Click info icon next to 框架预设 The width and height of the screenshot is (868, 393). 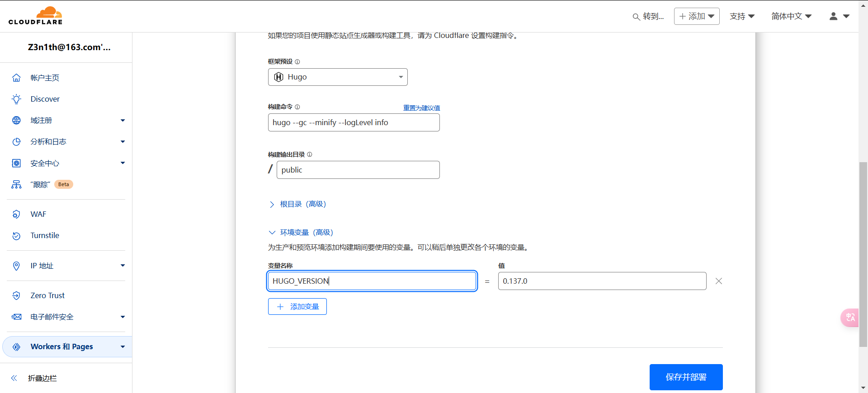(297, 61)
